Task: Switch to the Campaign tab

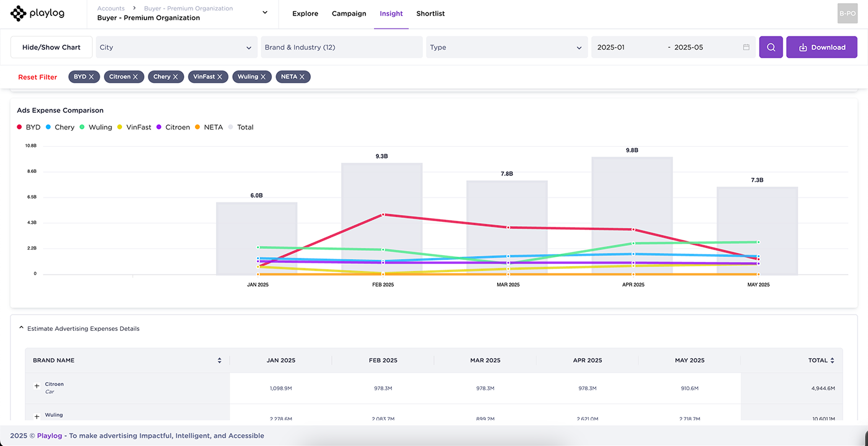Action: tap(349, 14)
